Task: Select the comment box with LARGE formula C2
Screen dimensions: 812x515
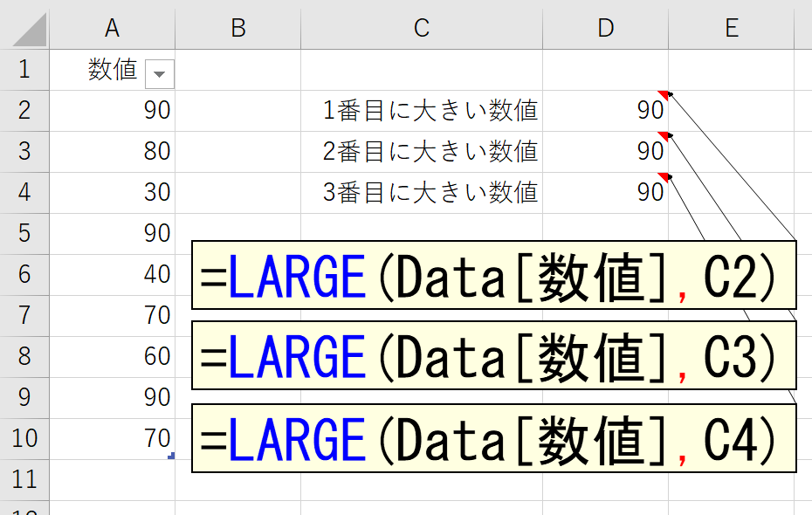Action: (493, 275)
